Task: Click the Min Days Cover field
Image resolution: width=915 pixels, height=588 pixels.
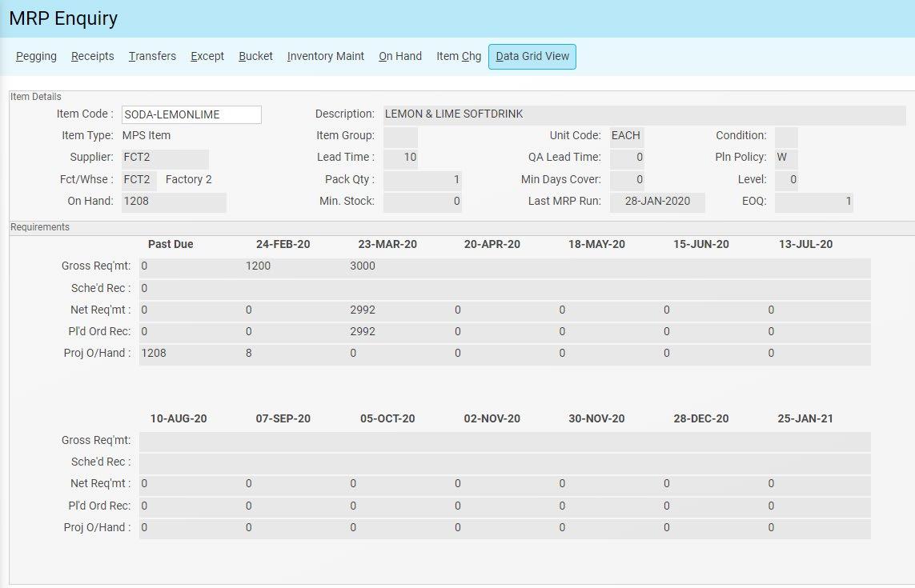Action: [627, 180]
